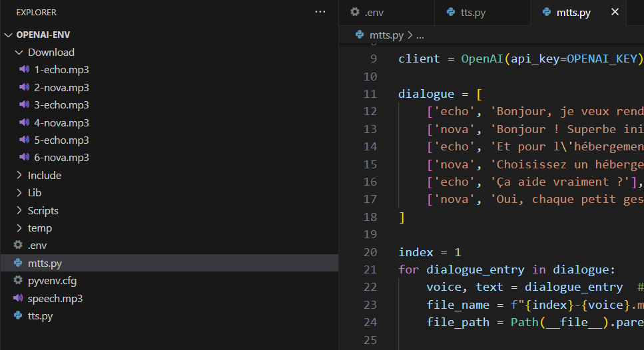This screenshot has width=644, height=350.
Task: Click the audio icon beside 6-nova.mp3
Action: click(25, 158)
